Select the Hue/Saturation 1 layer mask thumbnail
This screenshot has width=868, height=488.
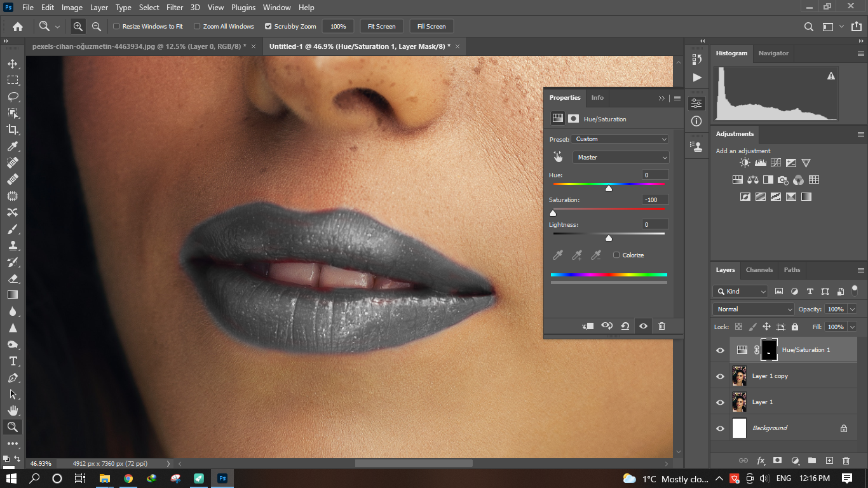[769, 350]
